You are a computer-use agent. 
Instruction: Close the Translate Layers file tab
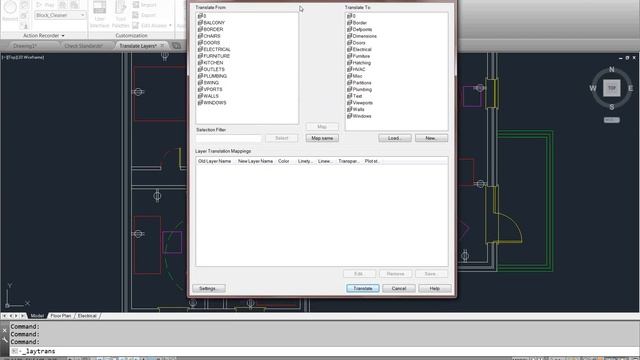162,46
